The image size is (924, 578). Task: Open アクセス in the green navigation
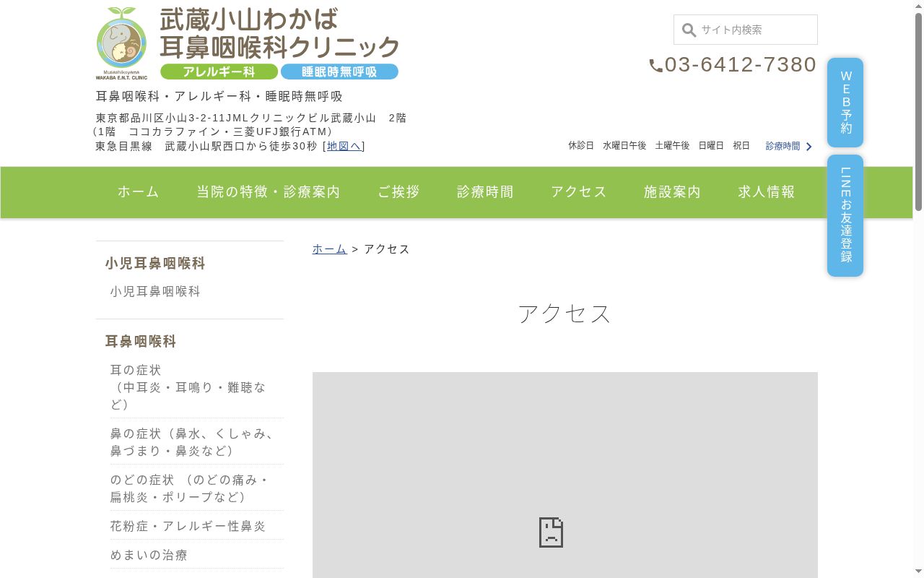(x=579, y=192)
